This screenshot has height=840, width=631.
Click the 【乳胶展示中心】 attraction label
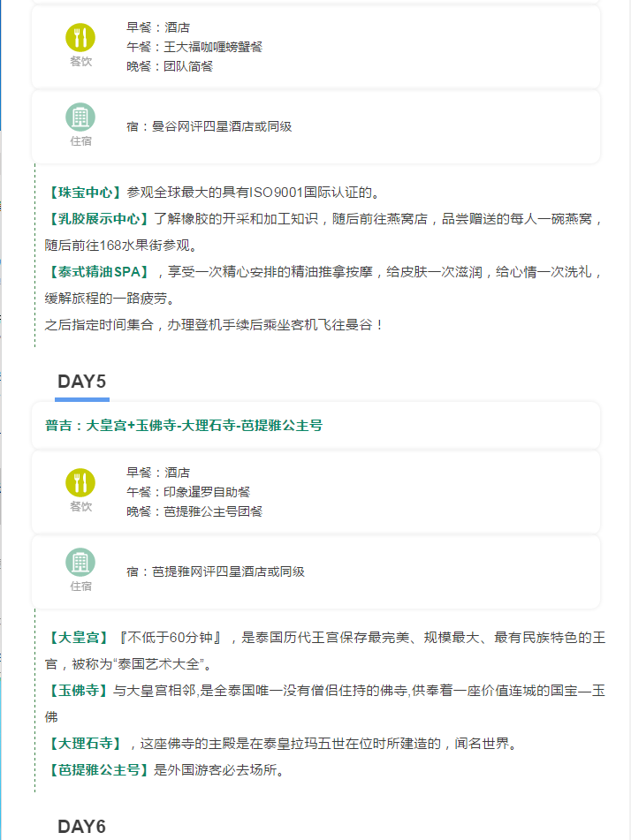point(98,218)
